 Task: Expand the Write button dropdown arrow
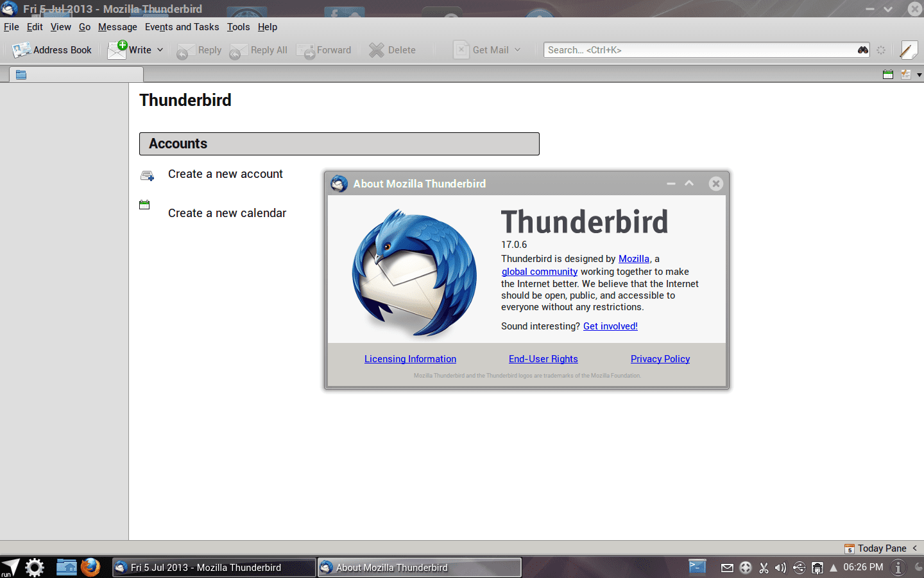160,50
